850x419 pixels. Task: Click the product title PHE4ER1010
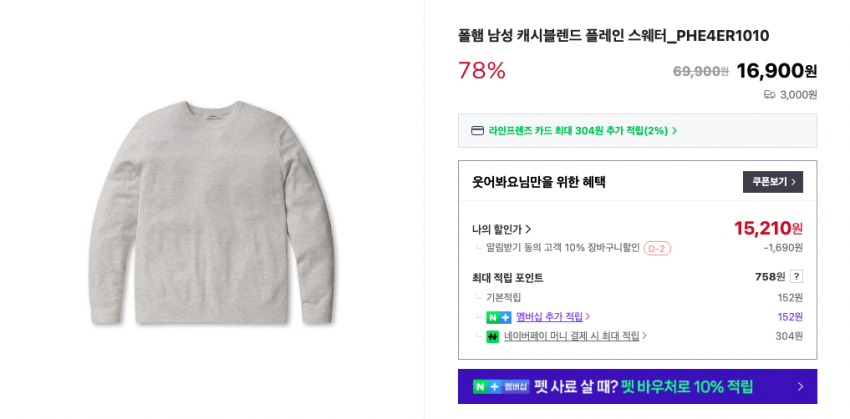point(613,36)
